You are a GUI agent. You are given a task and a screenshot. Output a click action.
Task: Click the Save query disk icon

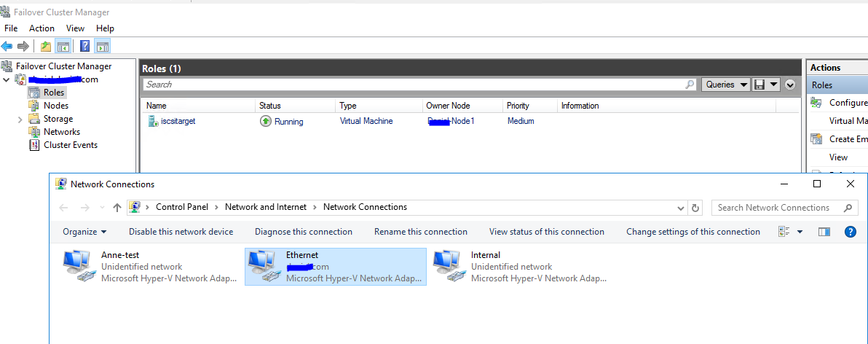[759, 85]
